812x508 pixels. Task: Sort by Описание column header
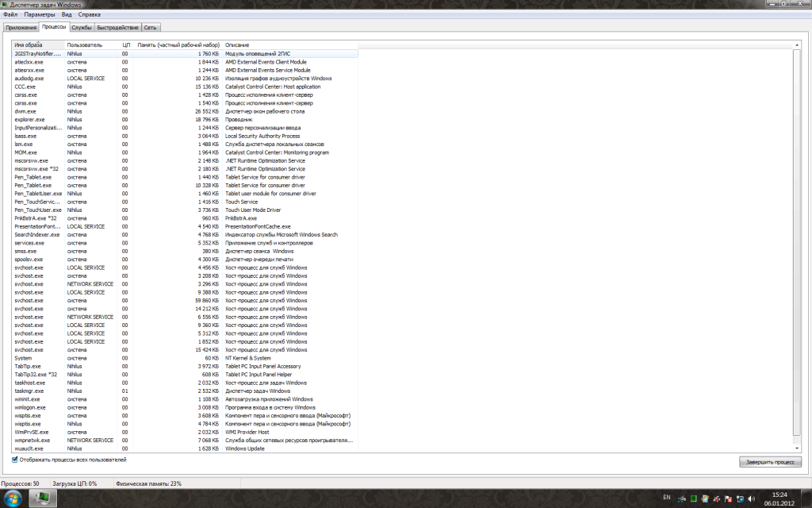pos(290,45)
